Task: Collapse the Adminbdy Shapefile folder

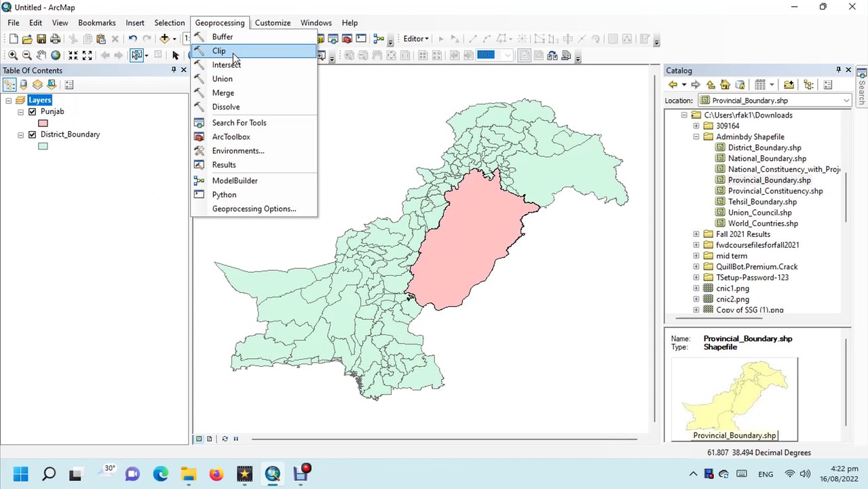Action: click(696, 137)
